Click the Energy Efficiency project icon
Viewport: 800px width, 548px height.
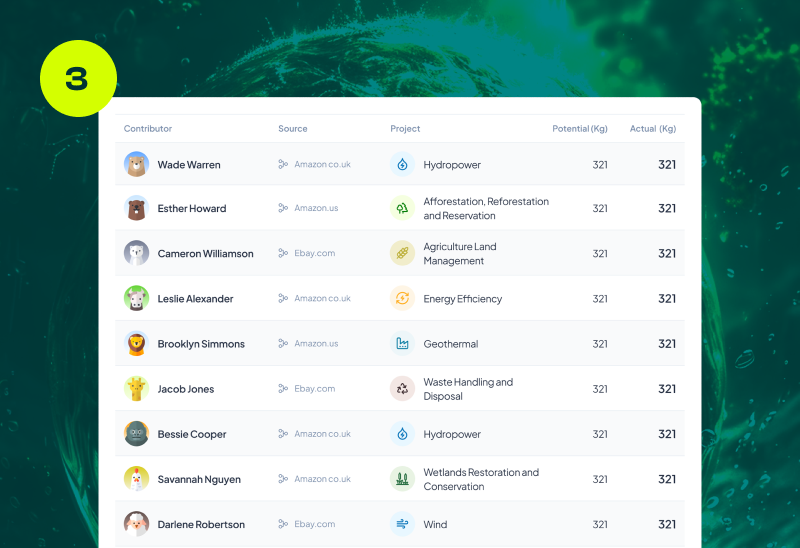click(x=402, y=298)
